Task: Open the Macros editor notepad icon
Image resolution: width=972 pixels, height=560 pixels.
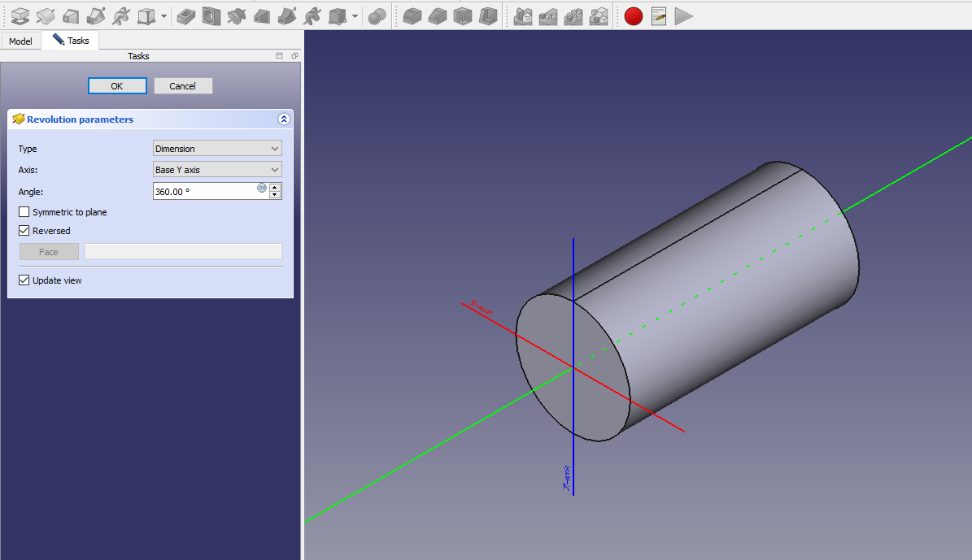Action: point(659,15)
